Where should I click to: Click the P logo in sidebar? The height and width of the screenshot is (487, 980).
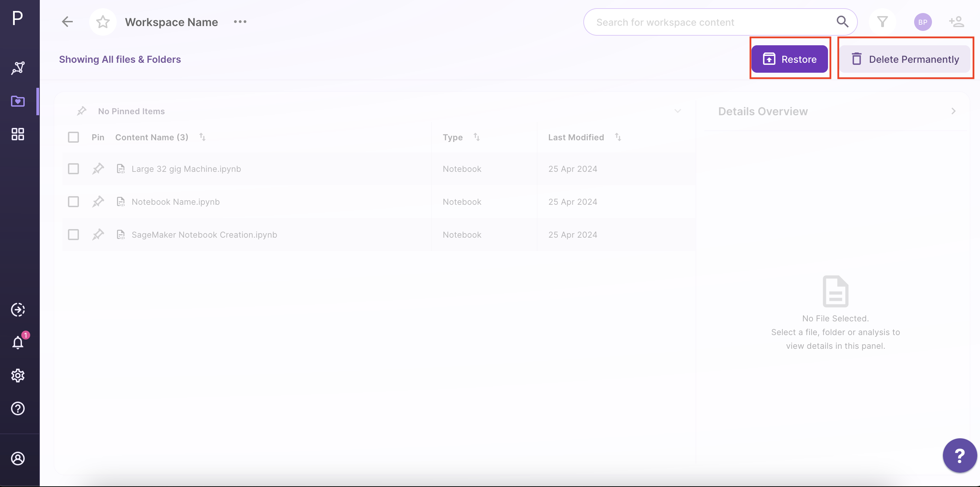point(17,18)
